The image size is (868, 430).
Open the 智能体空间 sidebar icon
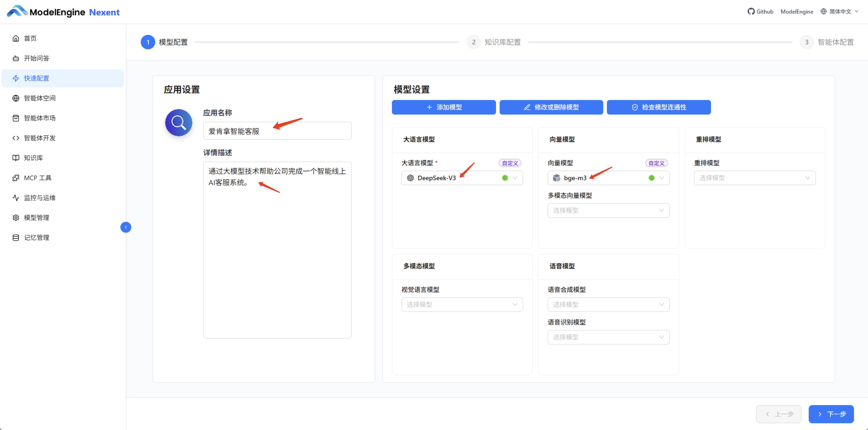(16, 98)
